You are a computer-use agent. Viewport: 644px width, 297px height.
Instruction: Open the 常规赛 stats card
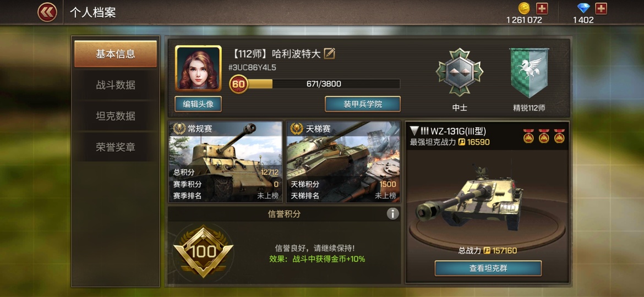coord(226,162)
